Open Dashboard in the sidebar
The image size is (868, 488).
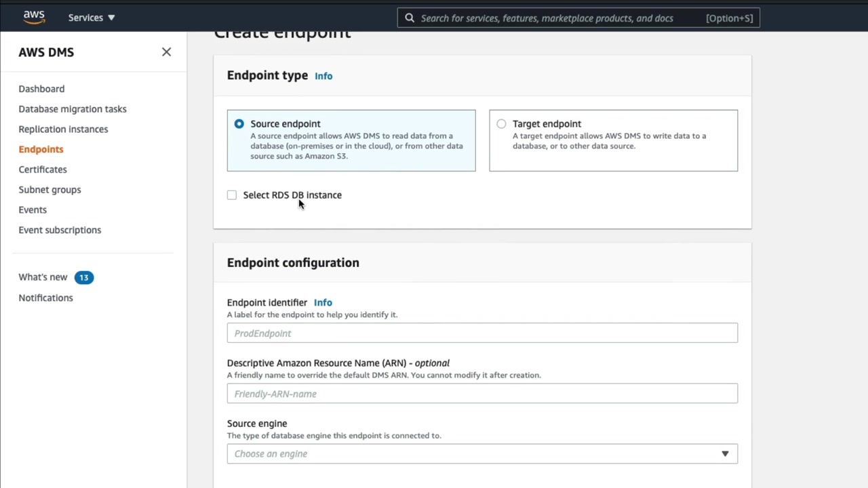coord(41,89)
